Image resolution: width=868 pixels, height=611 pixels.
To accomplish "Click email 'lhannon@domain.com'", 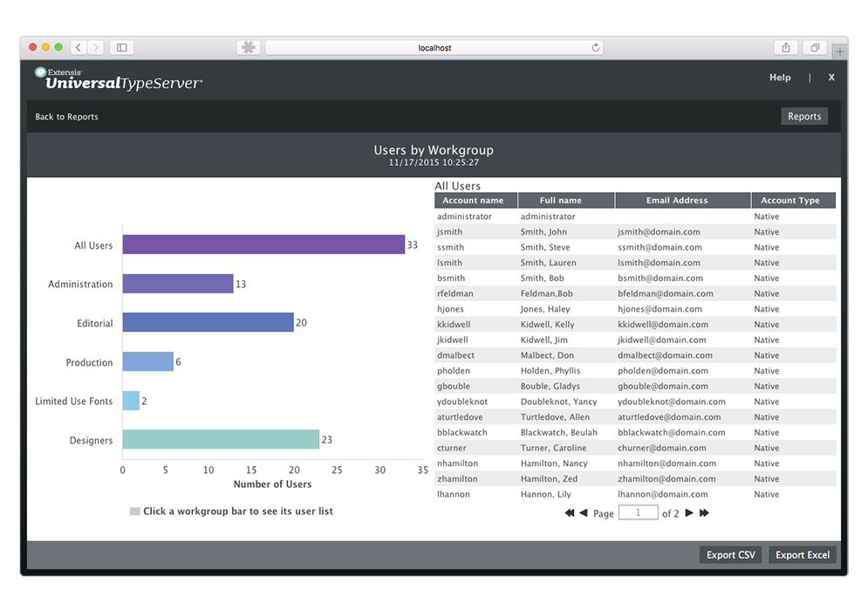I will point(663,495).
